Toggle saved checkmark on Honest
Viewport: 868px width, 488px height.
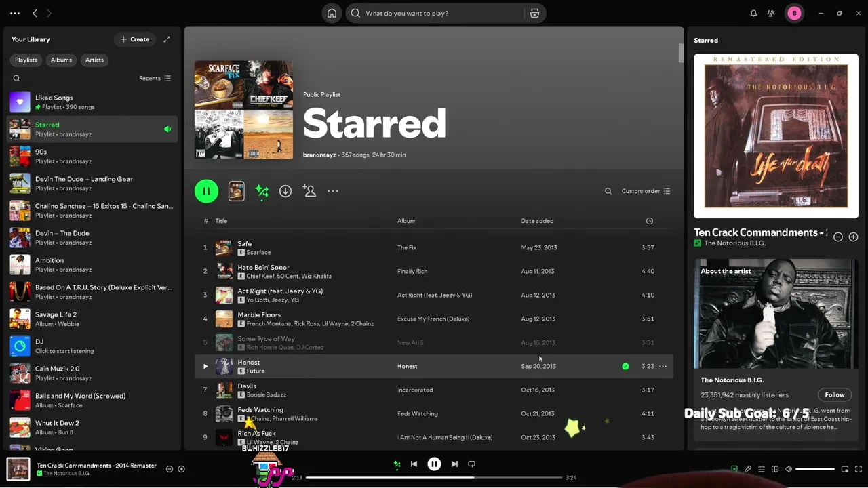point(625,366)
